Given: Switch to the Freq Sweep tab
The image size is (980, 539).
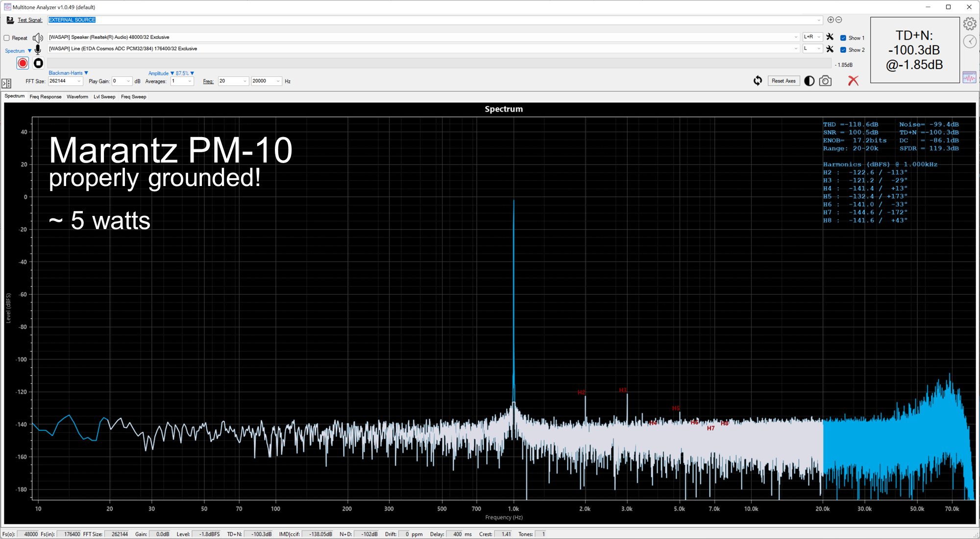Looking at the screenshot, I should click(x=134, y=96).
